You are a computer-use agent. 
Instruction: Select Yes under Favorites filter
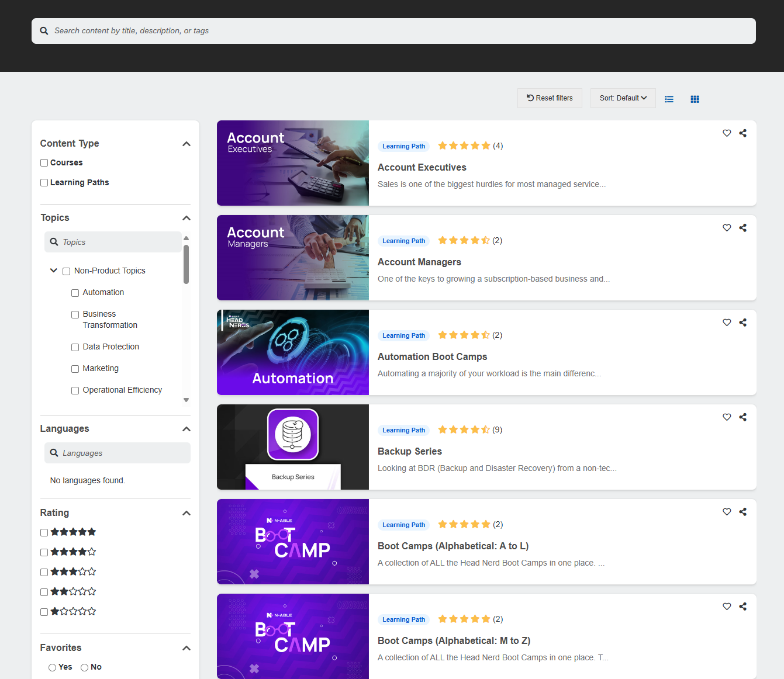[53, 667]
